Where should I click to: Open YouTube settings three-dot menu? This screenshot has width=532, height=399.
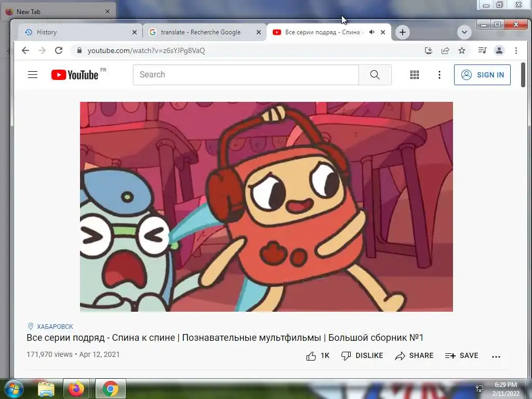coord(440,75)
